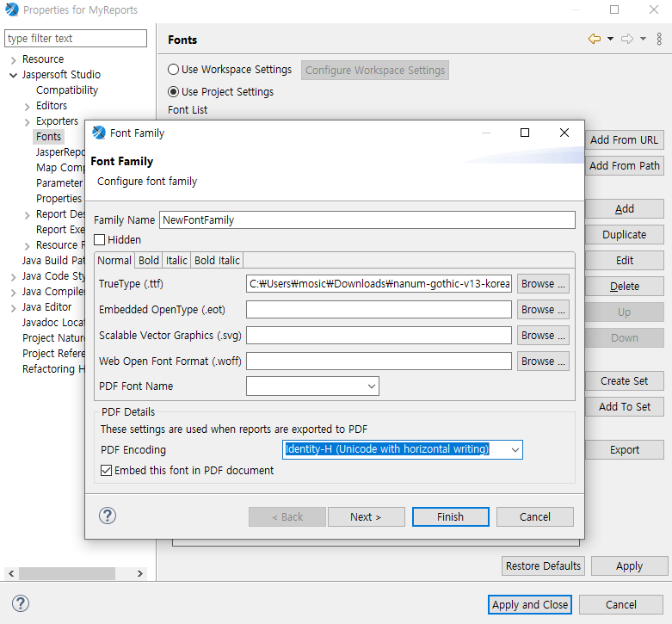Click the Jaspersoft icon in the Font Family title bar
This screenshot has height=624, width=672.
coord(99,133)
